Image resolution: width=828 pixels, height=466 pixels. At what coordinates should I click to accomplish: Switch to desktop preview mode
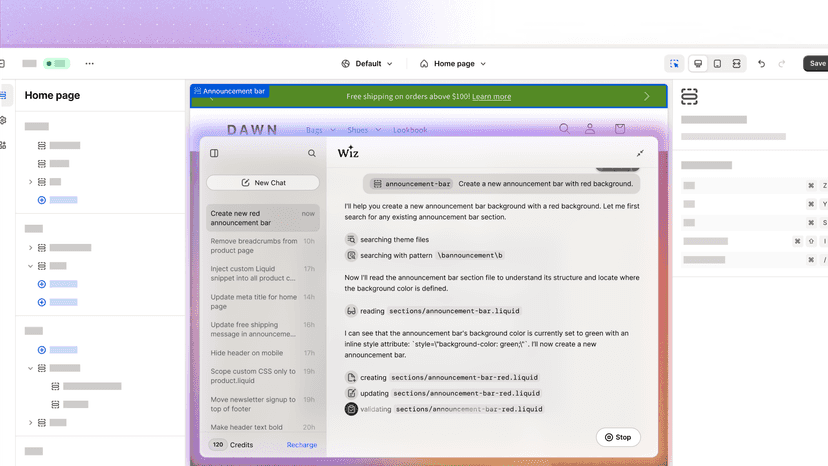tap(698, 63)
